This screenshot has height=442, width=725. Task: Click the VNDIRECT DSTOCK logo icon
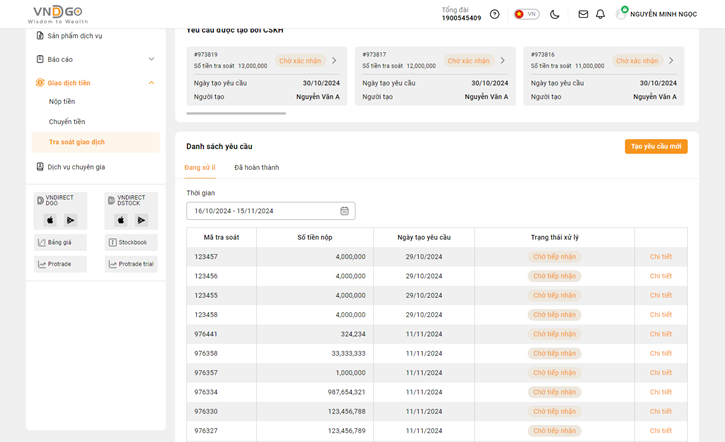[111, 200]
